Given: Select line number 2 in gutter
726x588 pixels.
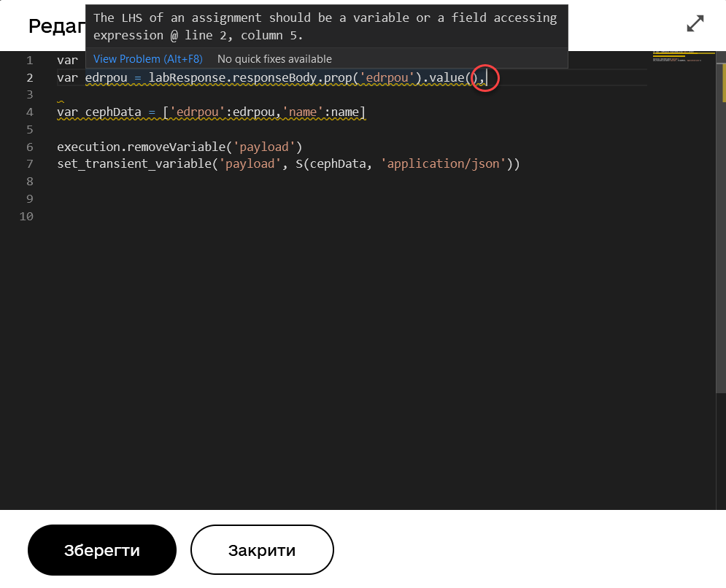Looking at the screenshot, I should [30, 78].
